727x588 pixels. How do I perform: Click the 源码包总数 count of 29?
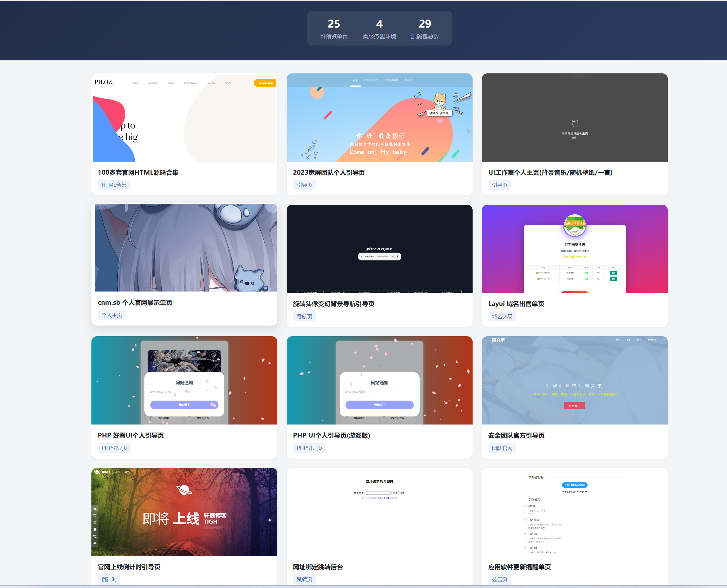click(x=425, y=24)
